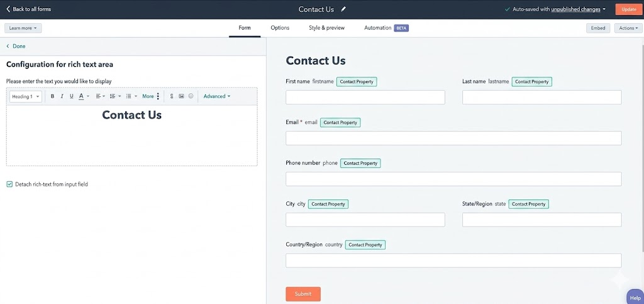The height and width of the screenshot is (304, 644).
Task: Click the State/Region input field
Action: [x=541, y=220]
